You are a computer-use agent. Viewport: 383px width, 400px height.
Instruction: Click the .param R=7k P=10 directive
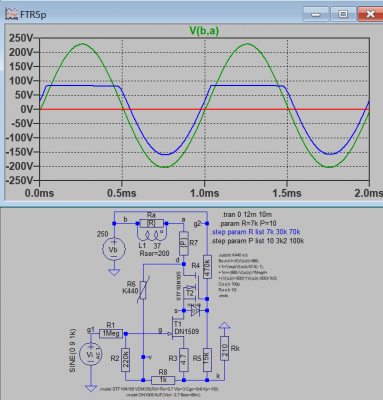[248, 223]
